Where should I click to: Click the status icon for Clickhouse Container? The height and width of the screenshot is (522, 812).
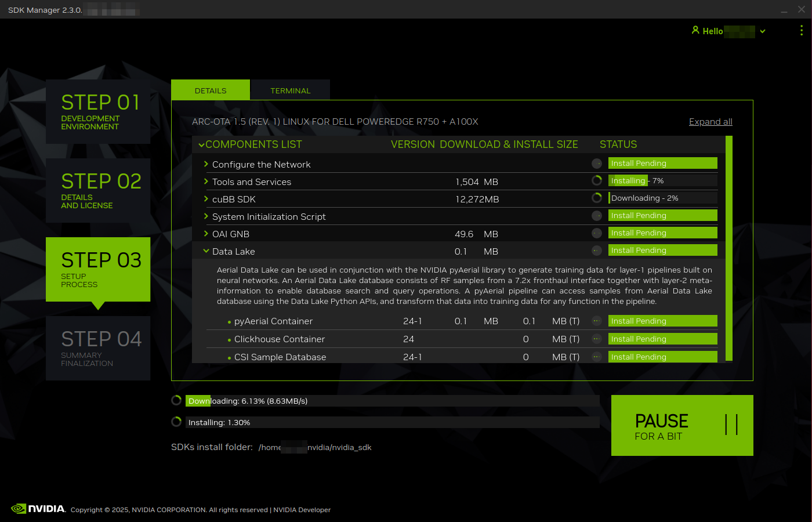point(597,339)
